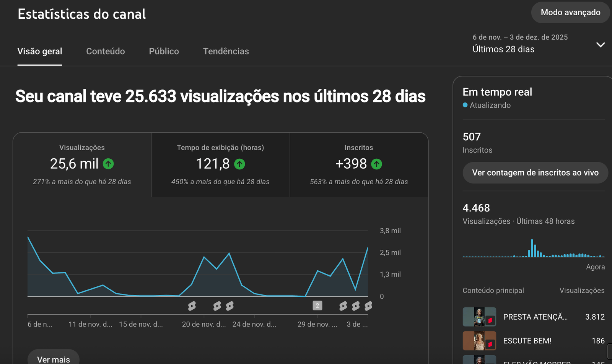Select the Tendências tab
This screenshot has height=364, width=612.
(226, 51)
